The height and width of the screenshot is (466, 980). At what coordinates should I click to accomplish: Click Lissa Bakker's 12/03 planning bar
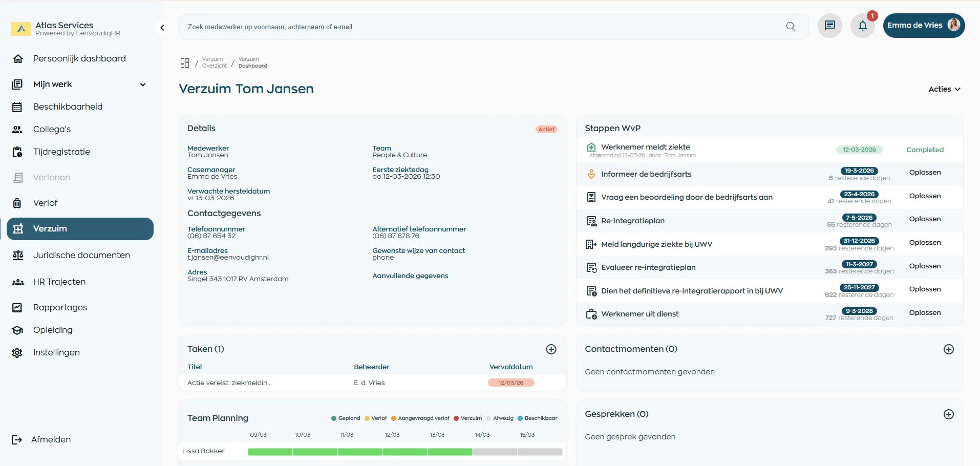coord(404,452)
